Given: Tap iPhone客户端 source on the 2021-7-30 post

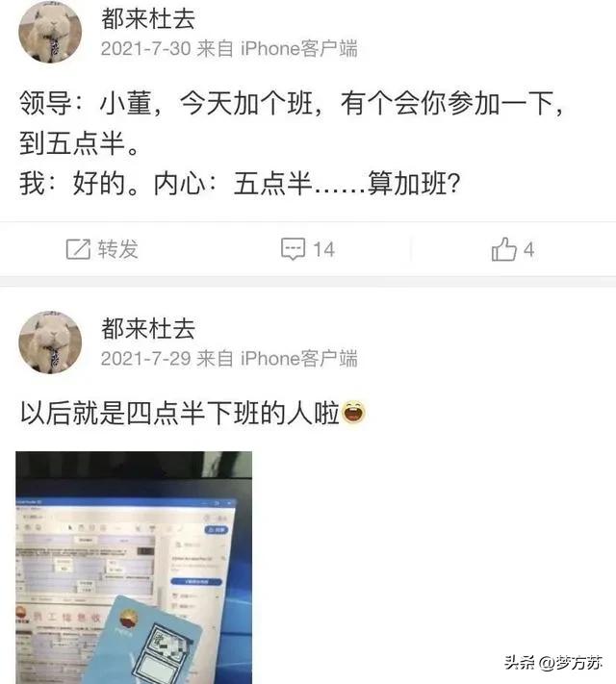Looking at the screenshot, I should coord(299,48).
